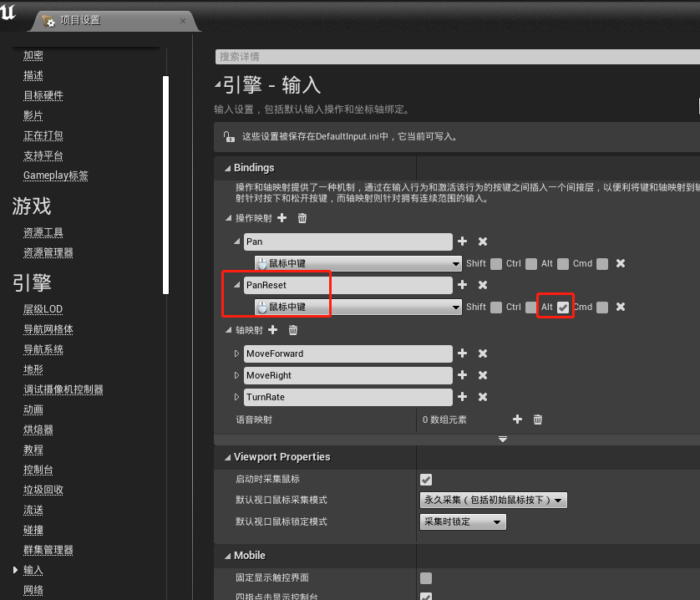Click the lock icon beside DefaultInput.ini notice

point(229,136)
